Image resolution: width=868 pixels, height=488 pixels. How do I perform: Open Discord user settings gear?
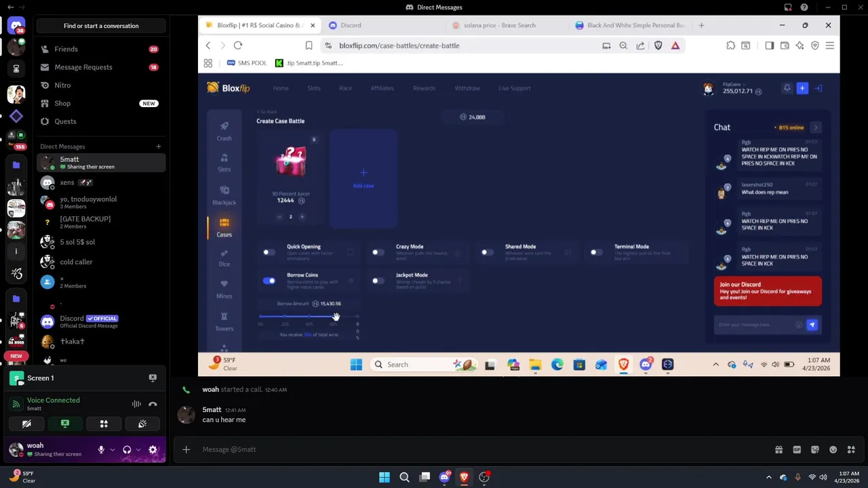[153, 449]
